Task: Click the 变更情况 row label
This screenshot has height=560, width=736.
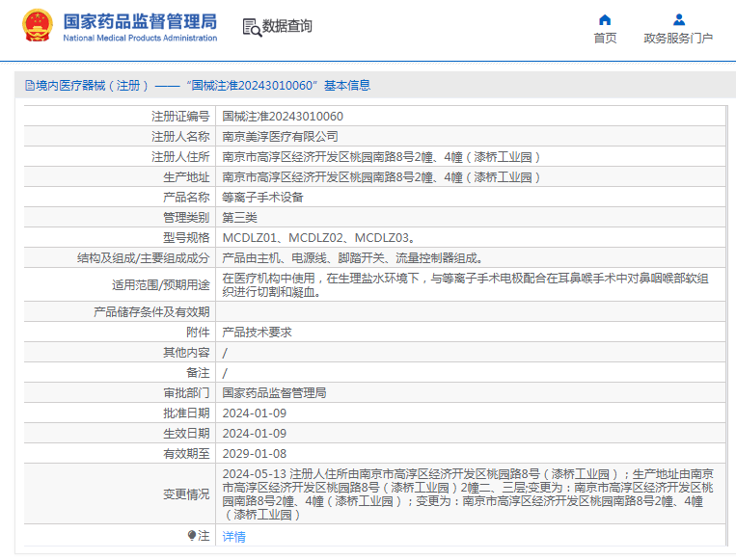Action: pos(186,494)
